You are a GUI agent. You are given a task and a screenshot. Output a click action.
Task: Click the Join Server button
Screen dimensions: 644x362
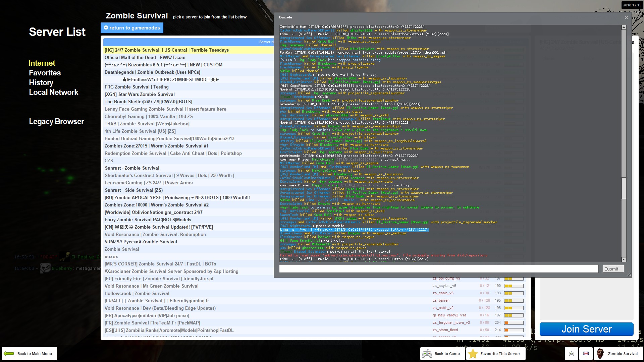pyautogui.click(x=586, y=329)
